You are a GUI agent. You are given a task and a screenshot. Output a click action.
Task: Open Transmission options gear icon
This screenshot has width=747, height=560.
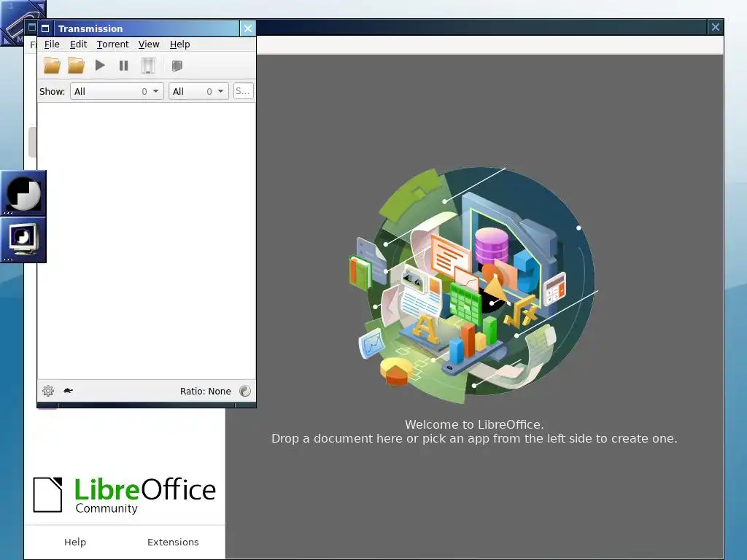click(48, 391)
